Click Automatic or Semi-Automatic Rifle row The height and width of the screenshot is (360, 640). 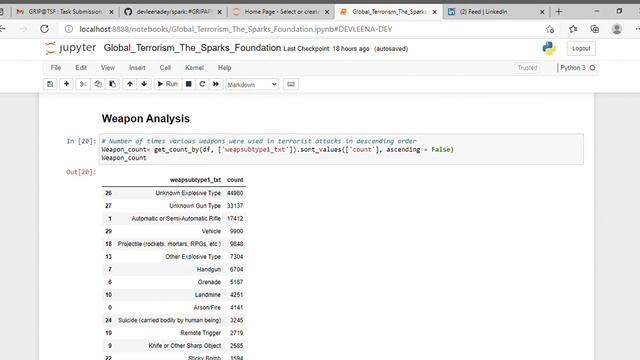(173, 218)
